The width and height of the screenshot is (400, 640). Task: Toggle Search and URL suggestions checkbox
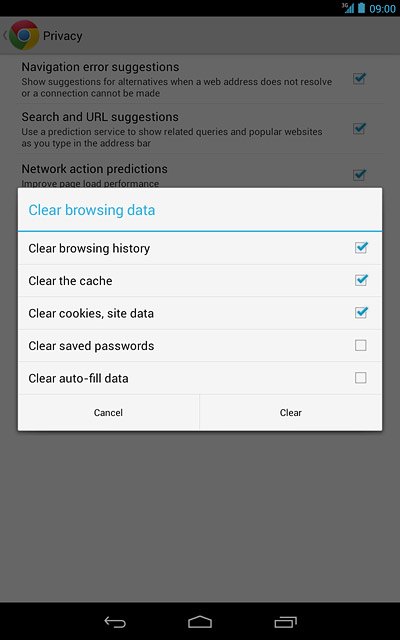pyautogui.click(x=359, y=129)
